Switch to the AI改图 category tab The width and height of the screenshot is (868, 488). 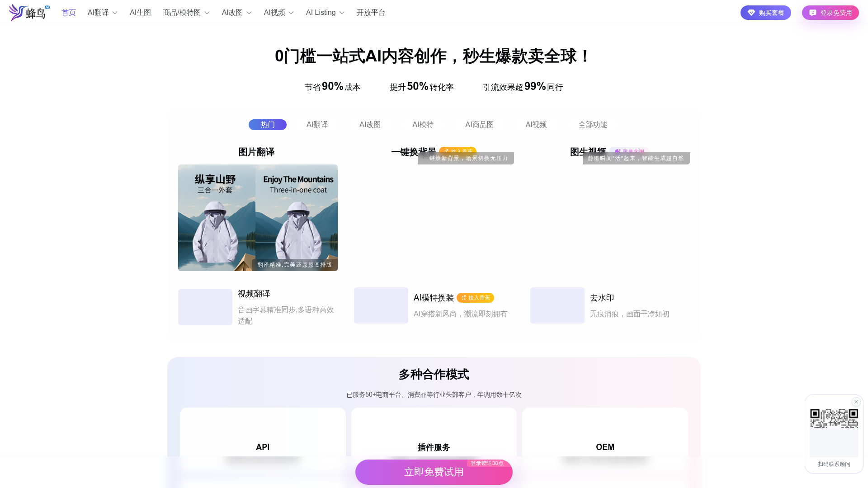[370, 125]
